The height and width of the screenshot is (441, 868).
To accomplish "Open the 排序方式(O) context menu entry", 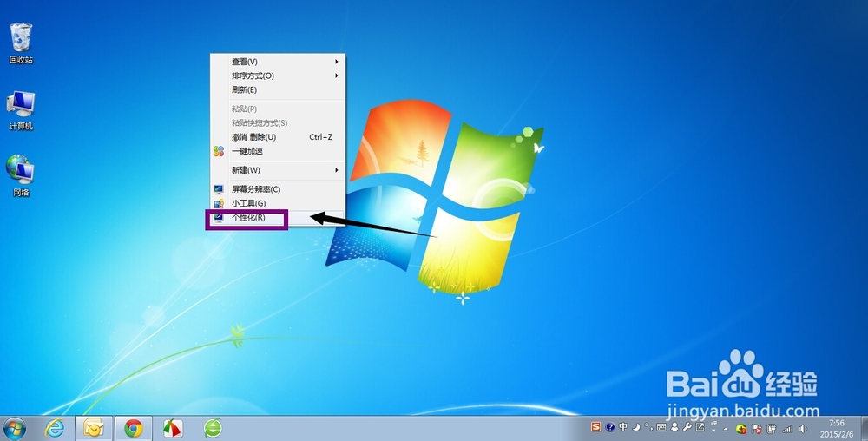I will coord(278,76).
